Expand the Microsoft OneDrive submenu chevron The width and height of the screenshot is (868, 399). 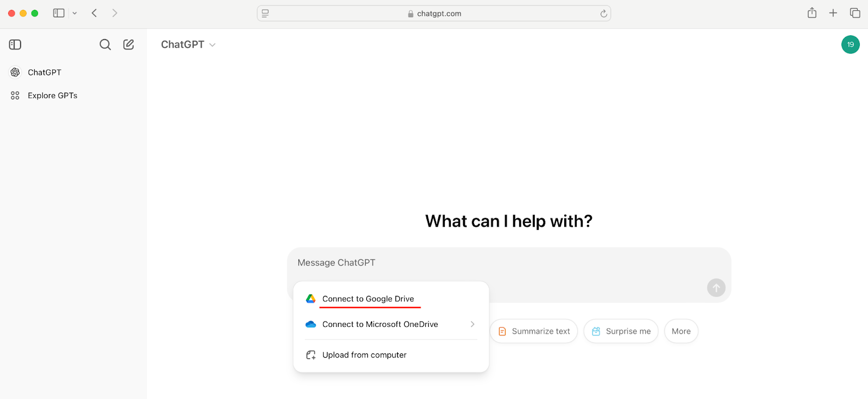coord(473,324)
